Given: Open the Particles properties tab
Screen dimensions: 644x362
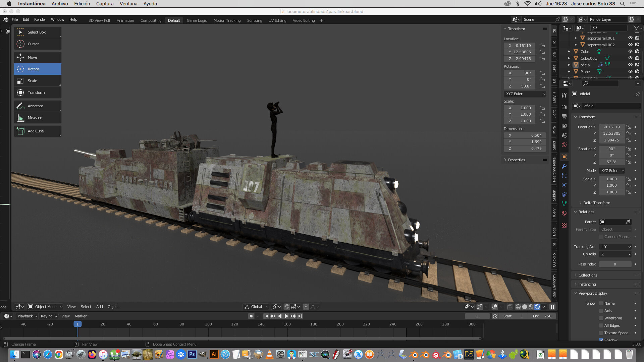Looking at the screenshot, I should 564,176.
